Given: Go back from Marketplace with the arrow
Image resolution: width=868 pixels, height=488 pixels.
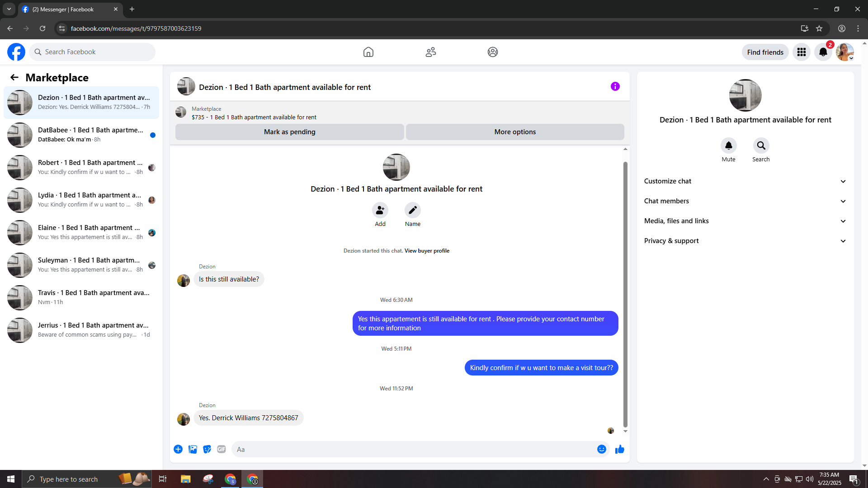Looking at the screenshot, I should pos(14,78).
